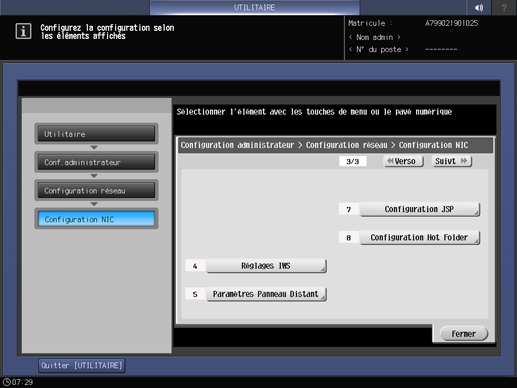Tap the speaker volume icon
The width and height of the screenshot is (517, 388).
[x=479, y=7]
